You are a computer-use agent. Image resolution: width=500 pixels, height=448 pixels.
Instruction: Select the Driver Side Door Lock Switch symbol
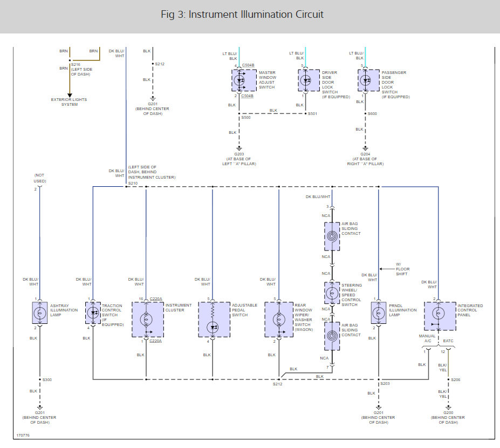tap(309, 80)
